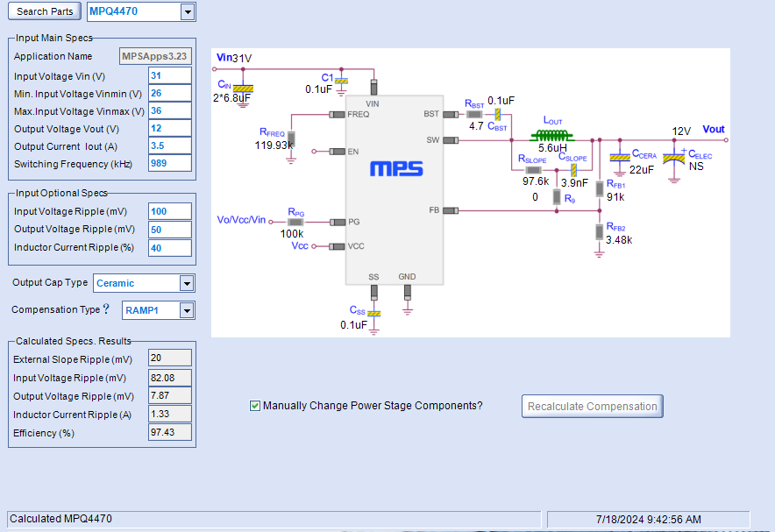The height and width of the screenshot is (532, 775).
Task: Select the 2*6.8uF input capacitor value
Action: point(231,98)
